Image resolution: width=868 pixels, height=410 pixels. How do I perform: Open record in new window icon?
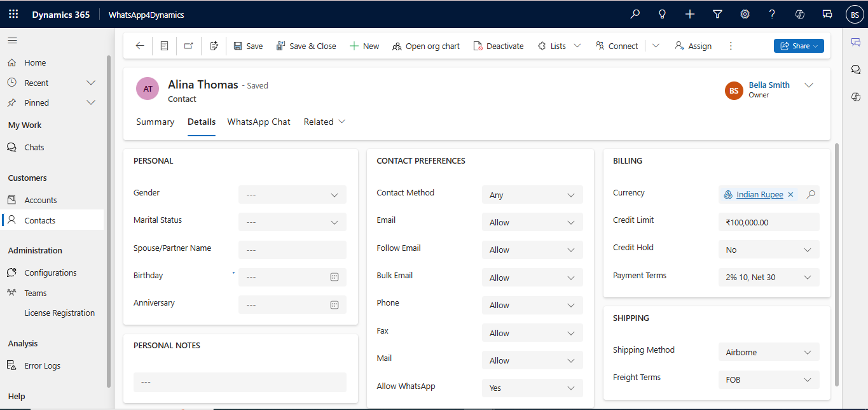click(x=188, y=46)
